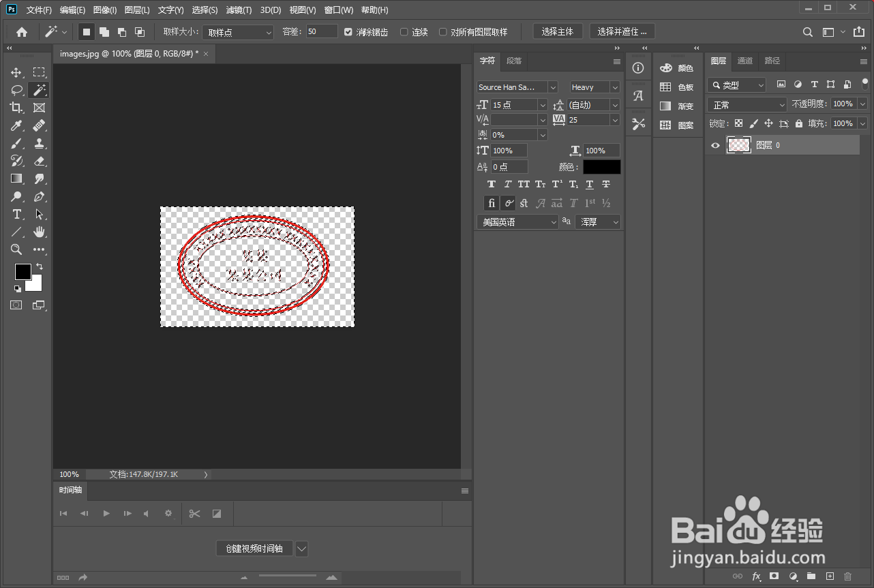Switch to the 通道 tab
Viewport: 874px width, 588px height.
[x=745, y=61]
